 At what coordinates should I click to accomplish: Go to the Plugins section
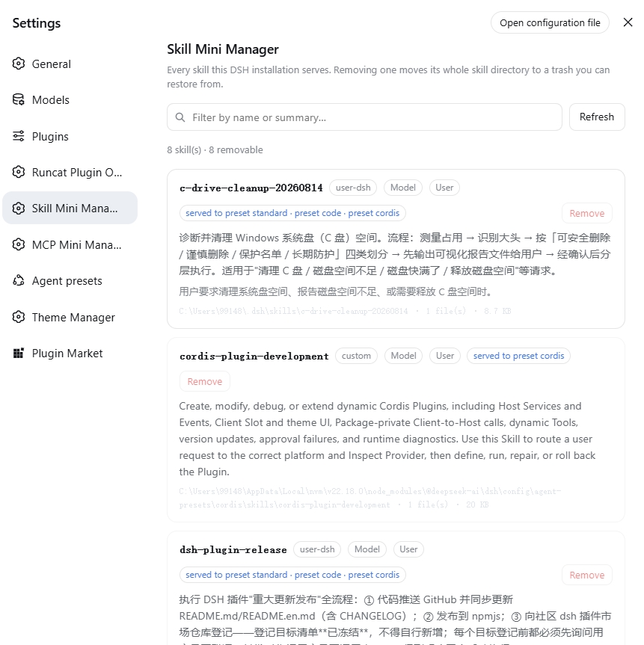point(70,136)
